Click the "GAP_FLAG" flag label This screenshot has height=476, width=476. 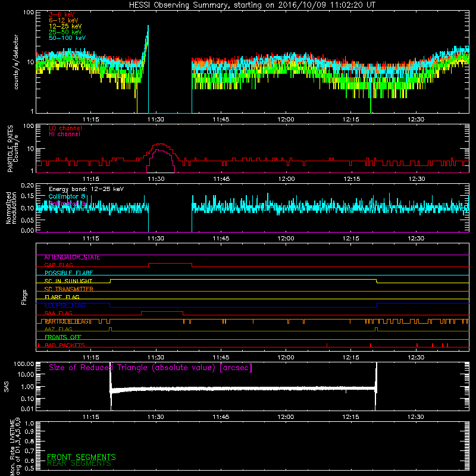(58, 265)
